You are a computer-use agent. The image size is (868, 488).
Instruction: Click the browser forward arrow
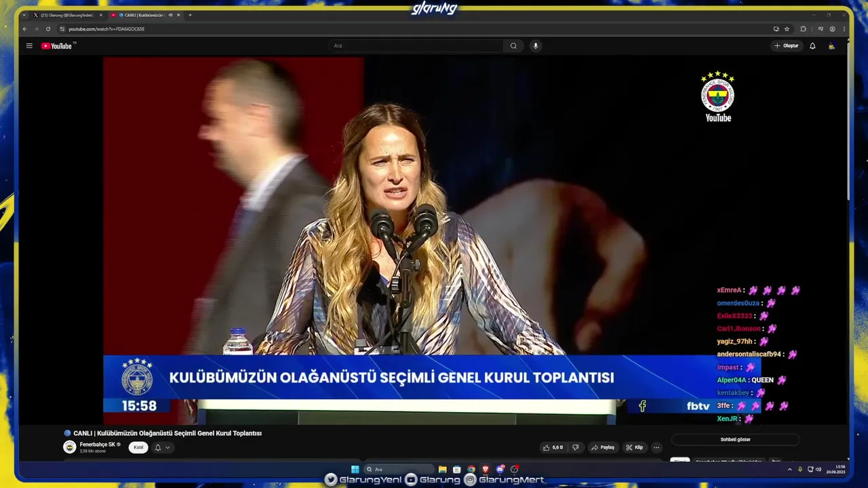[x=36, y=29]
